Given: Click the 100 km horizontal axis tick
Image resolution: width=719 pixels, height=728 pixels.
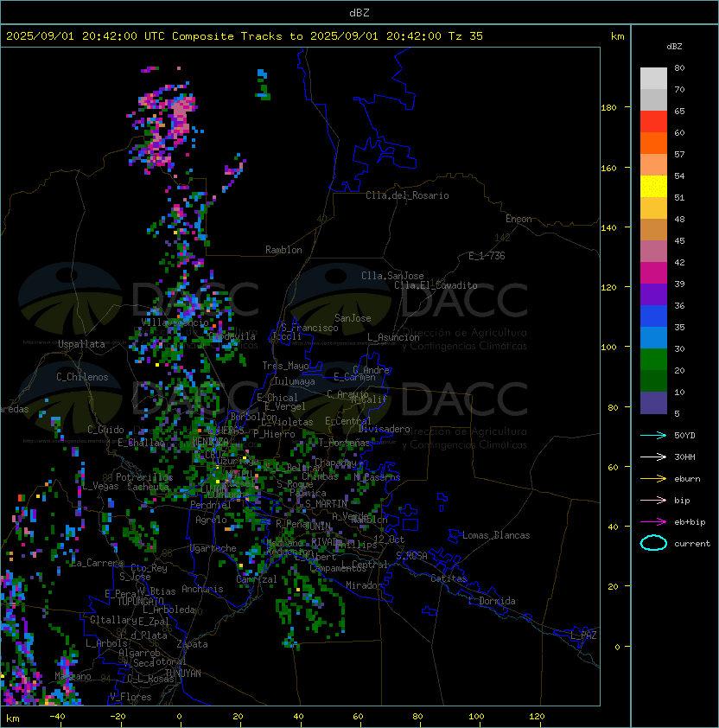Looking at the screenshot, I should pos(477,717).
